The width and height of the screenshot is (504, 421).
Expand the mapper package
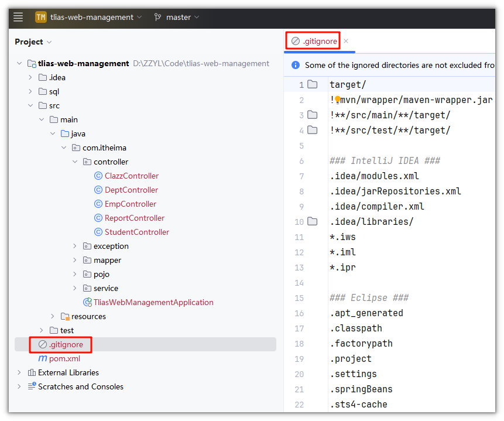click(x=75, y=260)
